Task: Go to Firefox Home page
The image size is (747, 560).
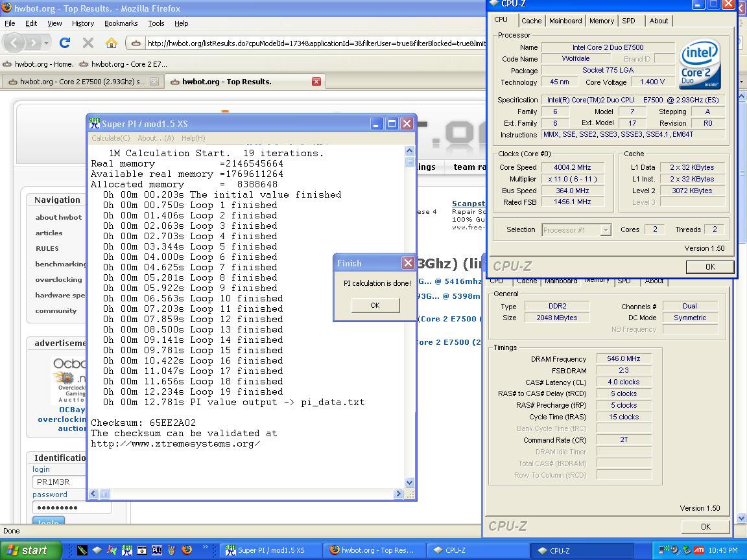Action: click(x=112, y=43)
